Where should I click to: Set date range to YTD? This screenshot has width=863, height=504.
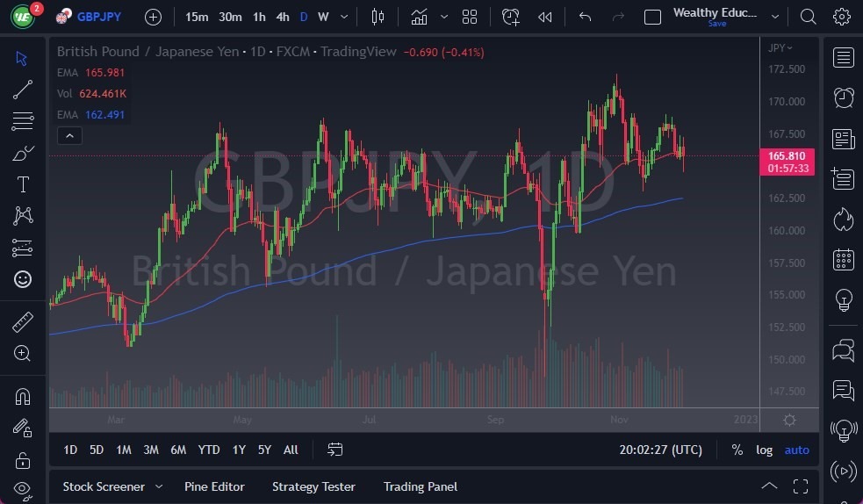pyautogui.click(x=209, y=450)
